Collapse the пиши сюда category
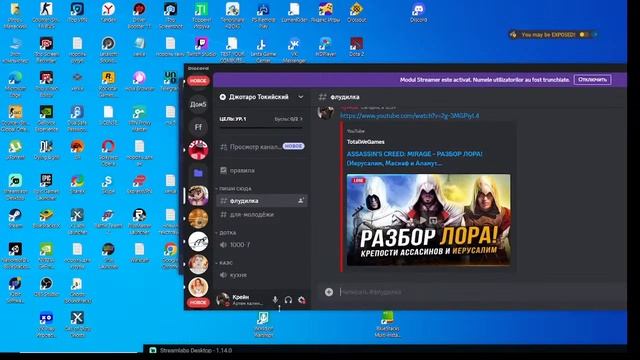The height and width of the screenshot is (360, 640). [x=235, y=188]
